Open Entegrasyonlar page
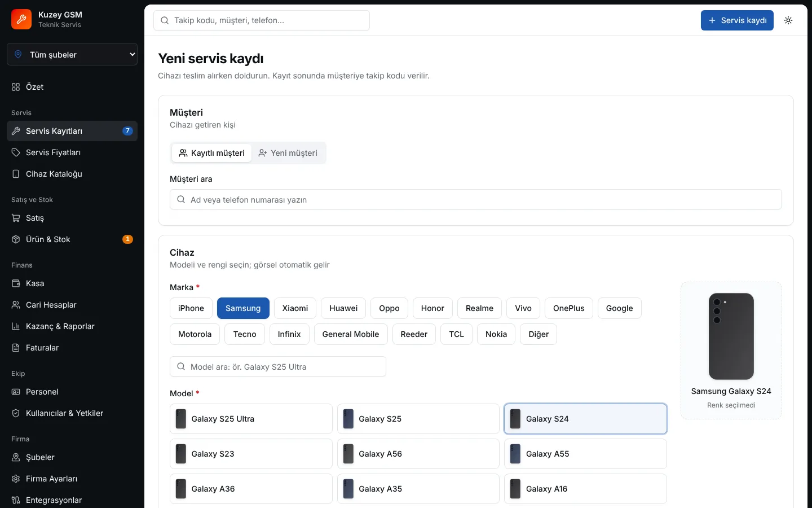The width and height of the screenshot is (812, 508). click(x=72, y=500)
